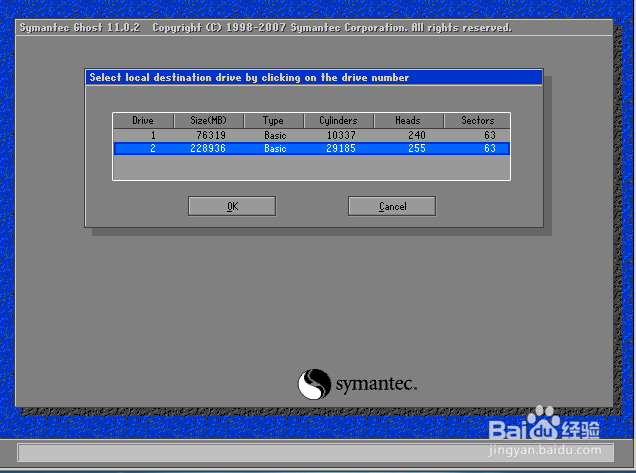Click the Type column header
The height and width of the screenshot is (473, 636).
273,120
